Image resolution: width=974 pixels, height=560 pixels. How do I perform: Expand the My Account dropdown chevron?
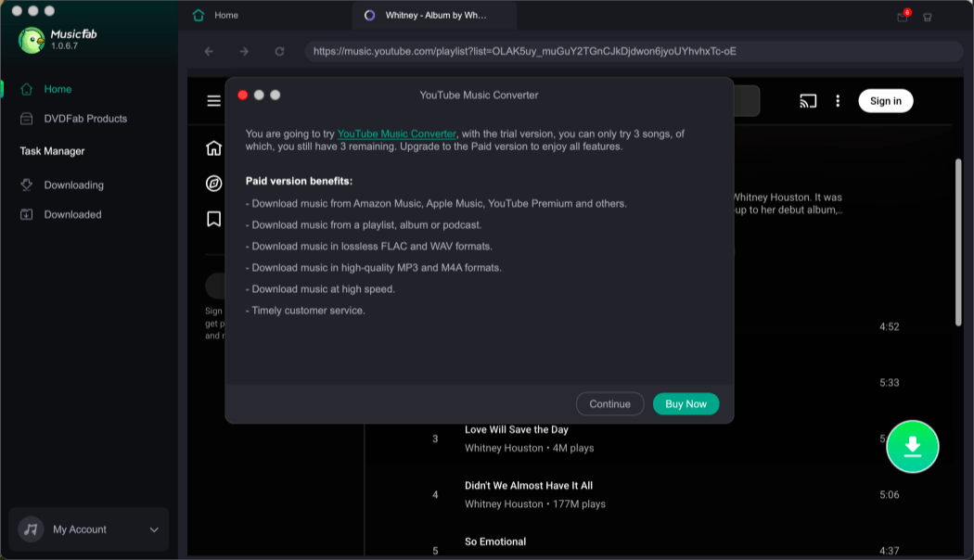click(x=154, y=529)
